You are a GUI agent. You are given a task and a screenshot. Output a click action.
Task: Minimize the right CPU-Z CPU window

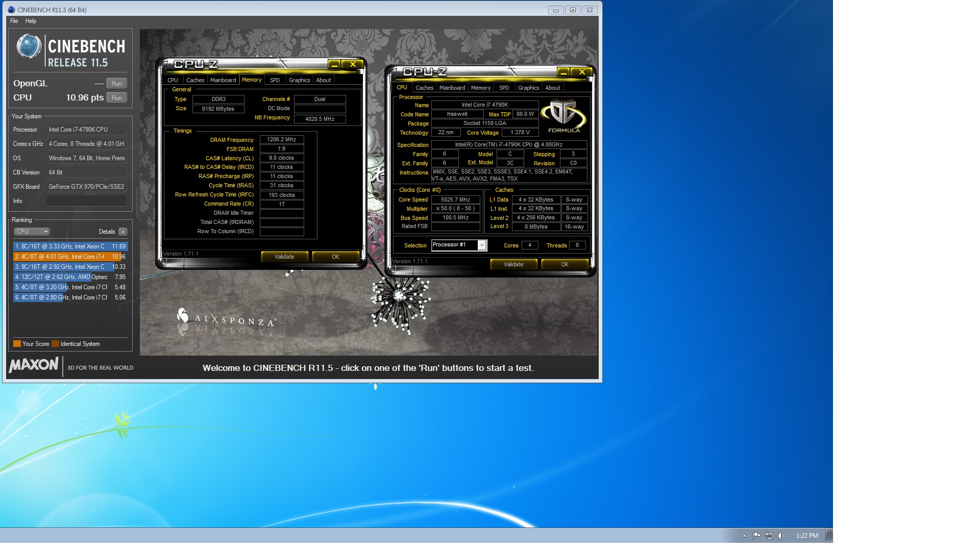click(x=563, y=72)
